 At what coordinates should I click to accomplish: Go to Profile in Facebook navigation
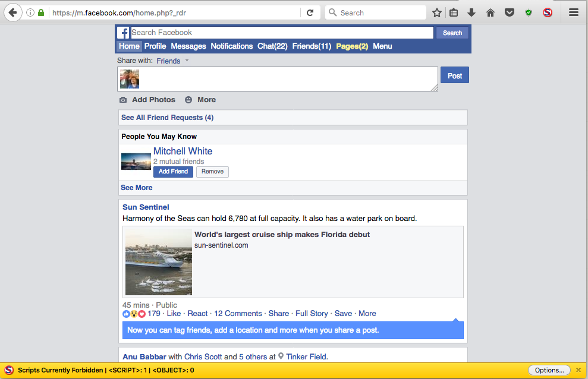(x=155, y=46)
